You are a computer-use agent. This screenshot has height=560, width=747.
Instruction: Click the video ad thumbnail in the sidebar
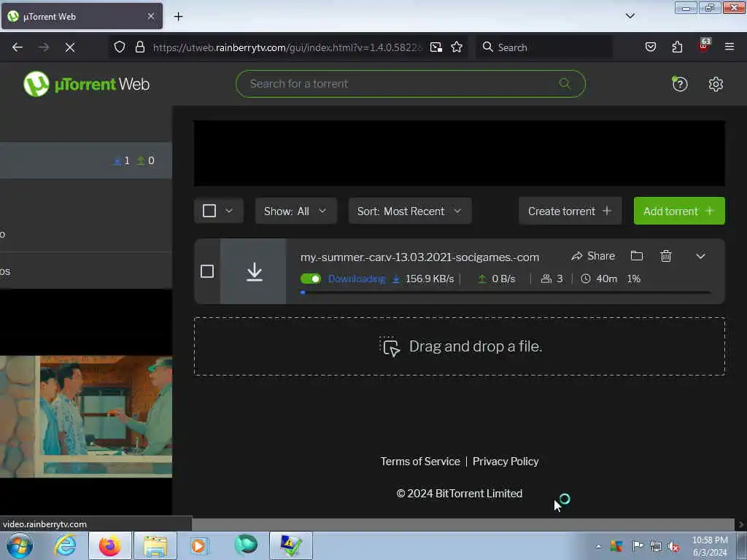tap(86, 416)
